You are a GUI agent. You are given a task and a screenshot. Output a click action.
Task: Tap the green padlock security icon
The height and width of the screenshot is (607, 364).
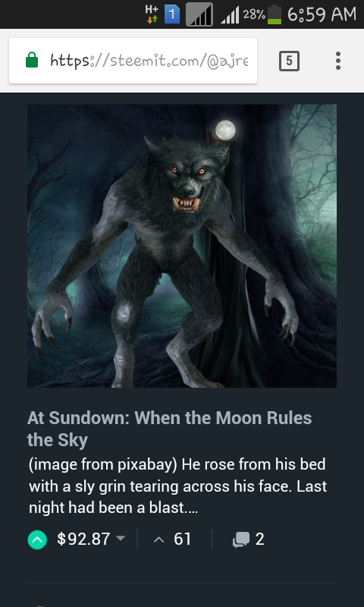point(32,61)
